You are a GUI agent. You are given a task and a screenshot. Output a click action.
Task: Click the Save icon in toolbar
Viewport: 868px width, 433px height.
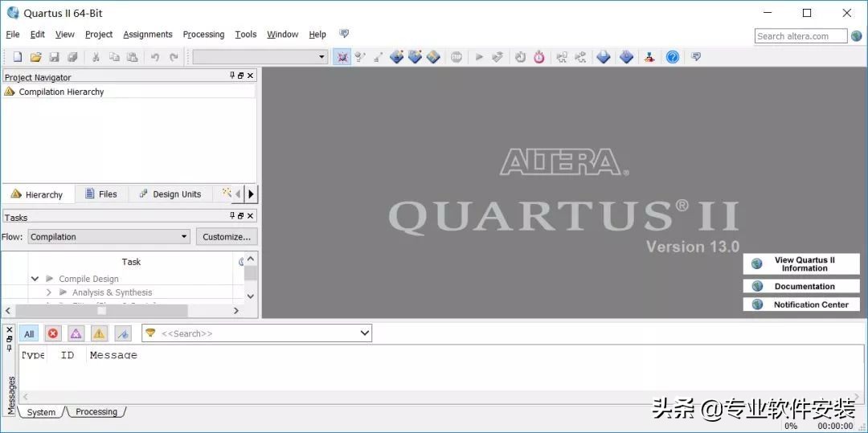(55, 57)
